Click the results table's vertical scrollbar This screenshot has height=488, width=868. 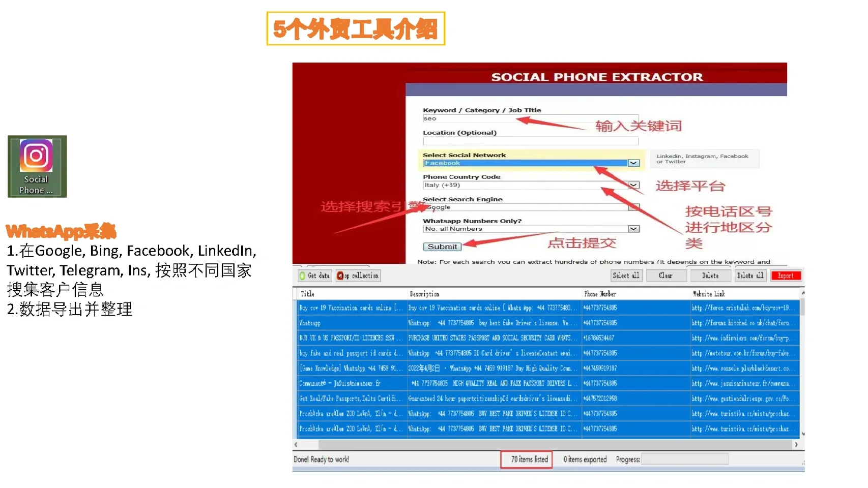[803, 363]
